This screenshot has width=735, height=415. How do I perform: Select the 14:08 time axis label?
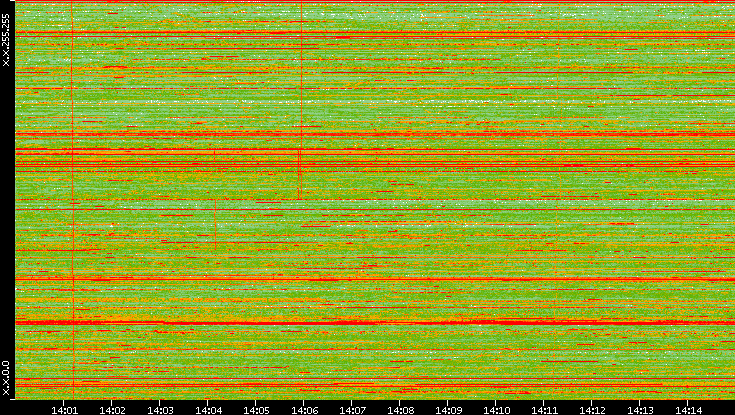(x=400, y=410)
